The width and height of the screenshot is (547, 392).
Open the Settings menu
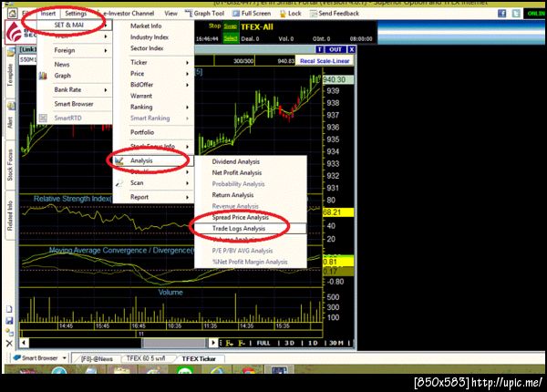(76, 14)
